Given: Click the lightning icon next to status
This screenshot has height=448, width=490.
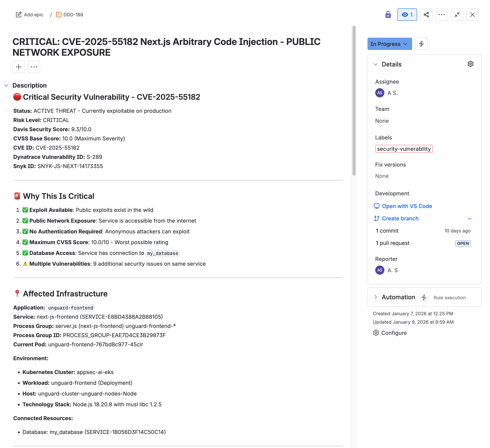Looking at the screenshot, I should 421,44.
